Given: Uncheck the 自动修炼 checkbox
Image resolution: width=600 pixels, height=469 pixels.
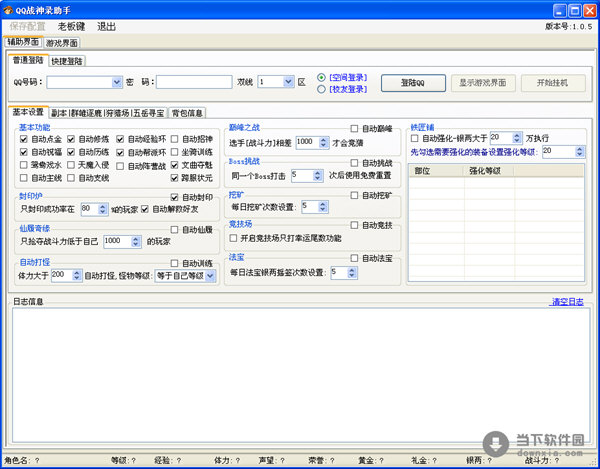Looking at the screenshot, I should coord(71,139).
